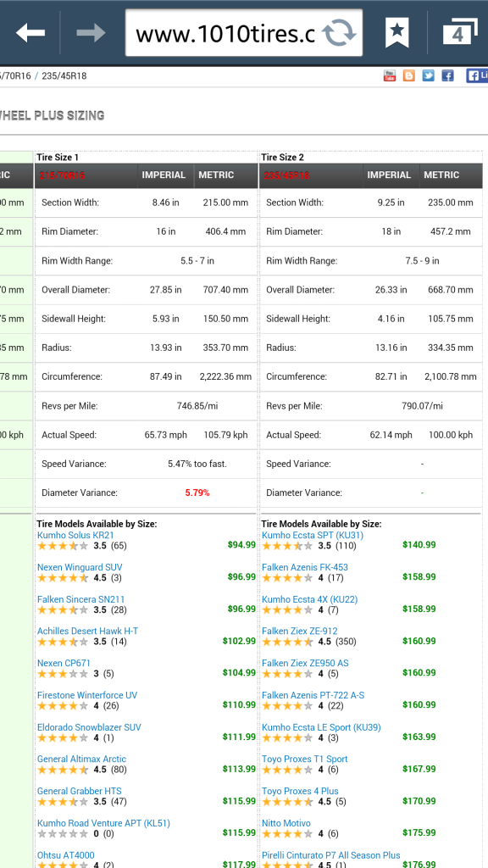Click the 7.5 - 9 in rim width
This screenshot has width=488, height=868.
click(x=422, y=261)
